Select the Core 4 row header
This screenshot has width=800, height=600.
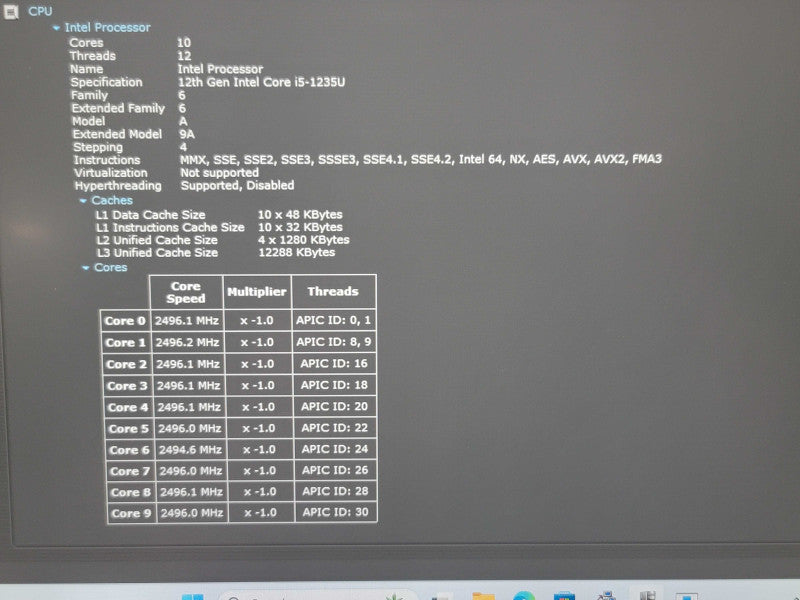[x=128, y=408]
